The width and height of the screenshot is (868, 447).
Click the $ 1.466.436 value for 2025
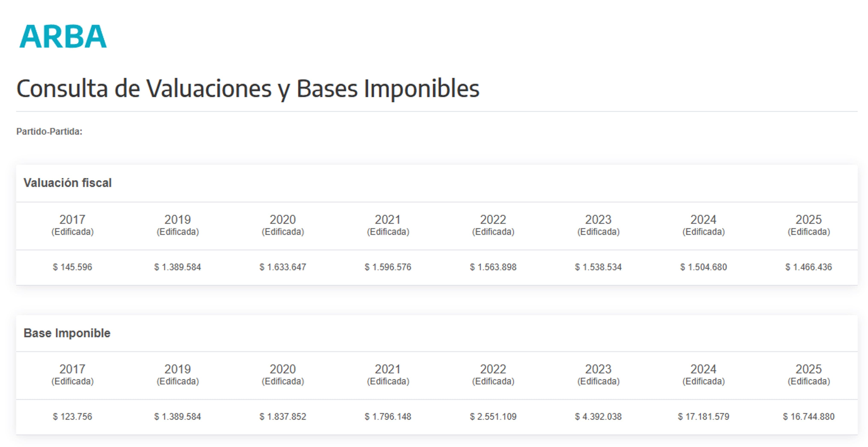point(808,267)
